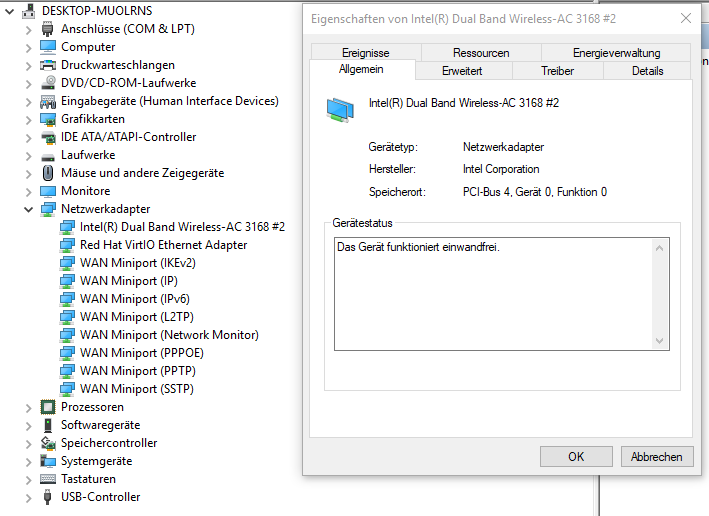Click the Prozessoren chip icon

coord(47,407)
